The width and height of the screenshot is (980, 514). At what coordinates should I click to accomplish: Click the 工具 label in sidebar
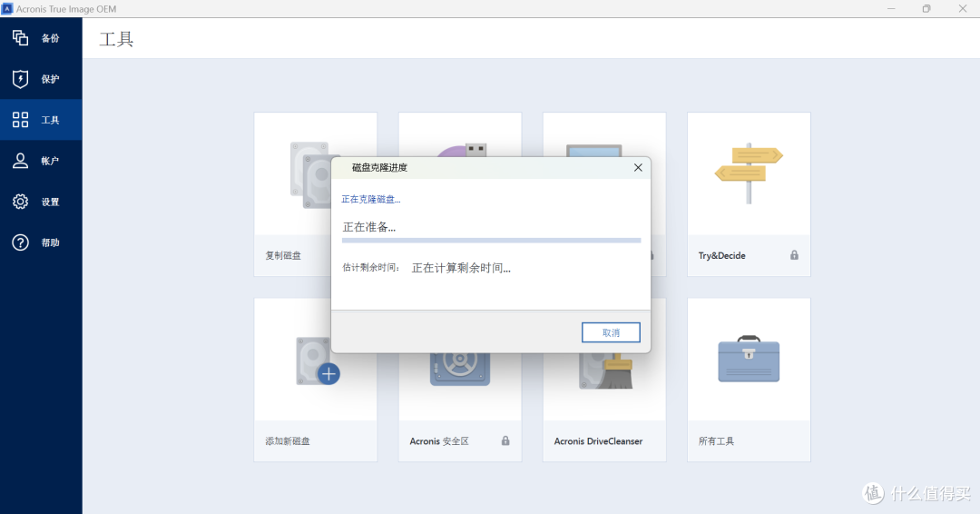point(50,120)
